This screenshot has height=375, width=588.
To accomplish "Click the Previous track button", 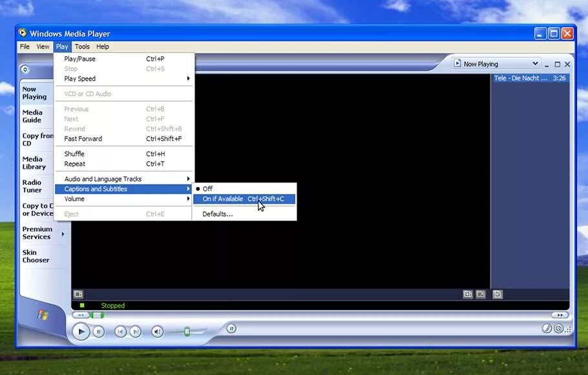I will [120, 332].
